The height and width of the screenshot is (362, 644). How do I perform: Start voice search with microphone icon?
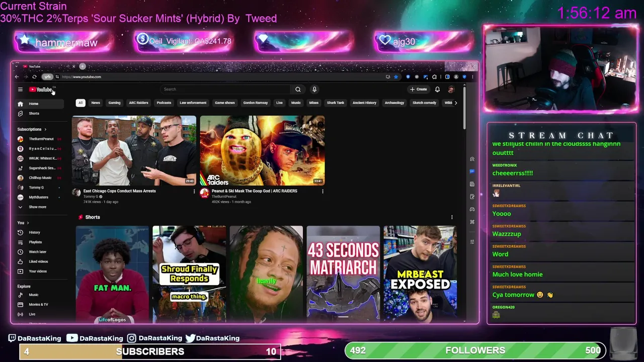[x=314, y=89]
